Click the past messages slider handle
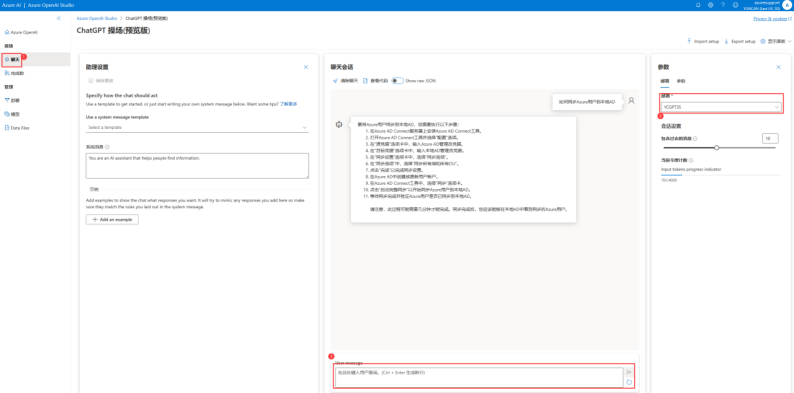Viewport: 794px width, 393px height. [x=717, y=148]
